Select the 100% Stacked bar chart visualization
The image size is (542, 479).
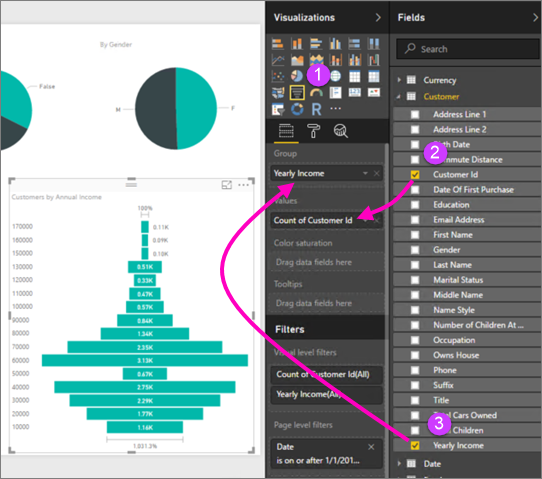tap(355, 44)
